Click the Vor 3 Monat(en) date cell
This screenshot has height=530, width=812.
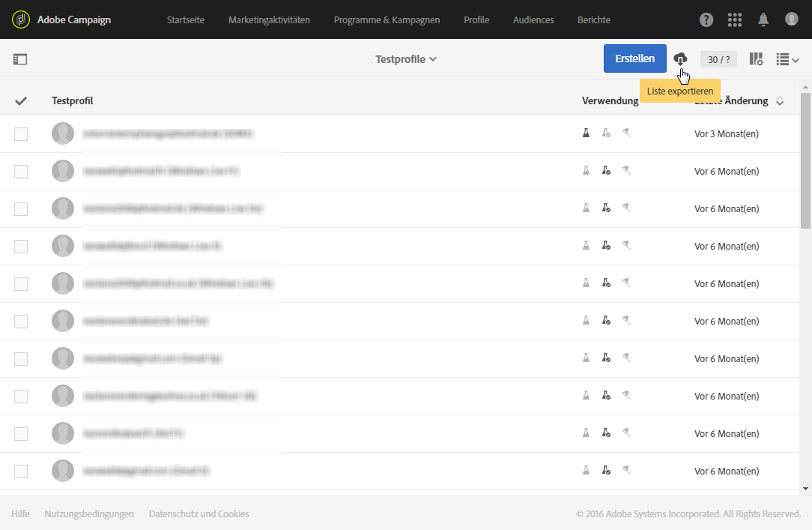pos(726,133)
